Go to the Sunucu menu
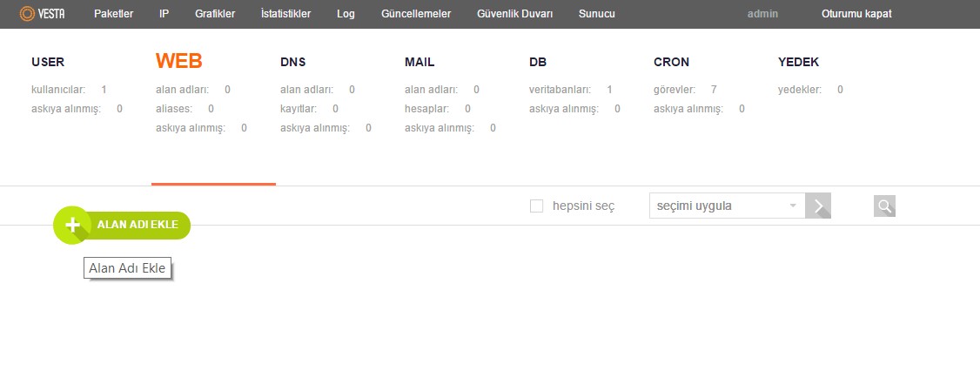The width and height of the screenshot is (980, 378). [597, 14]
